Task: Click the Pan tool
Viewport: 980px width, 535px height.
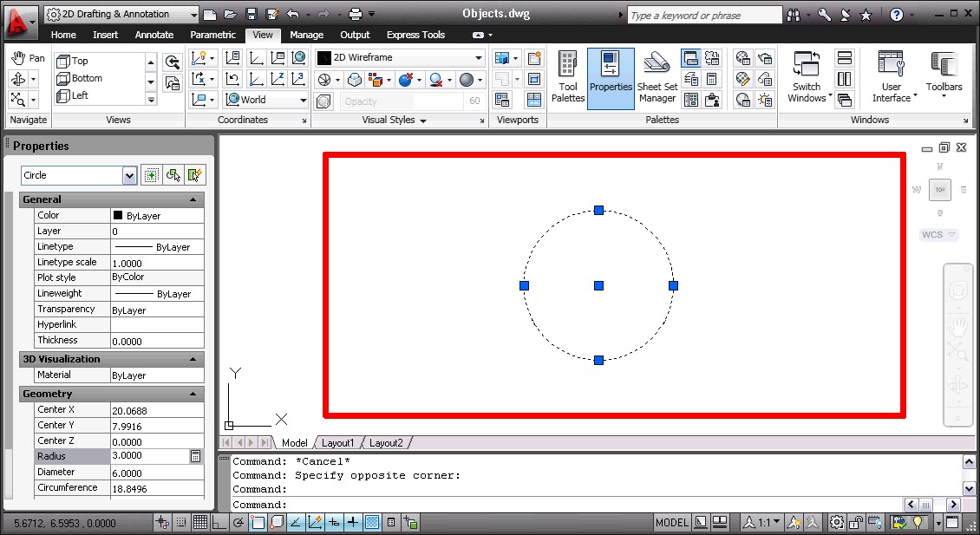Action: (x=28, y=58)
